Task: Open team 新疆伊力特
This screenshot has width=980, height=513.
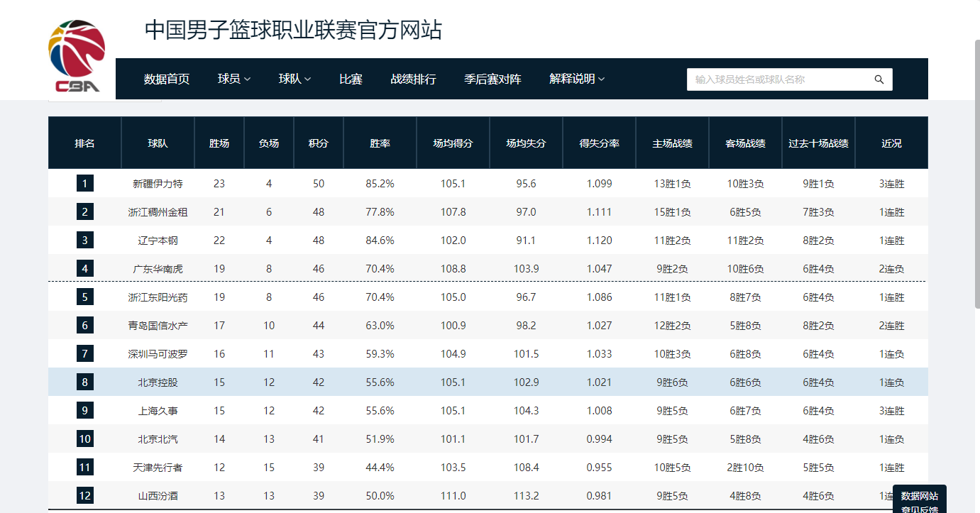Action: point(158,184)
